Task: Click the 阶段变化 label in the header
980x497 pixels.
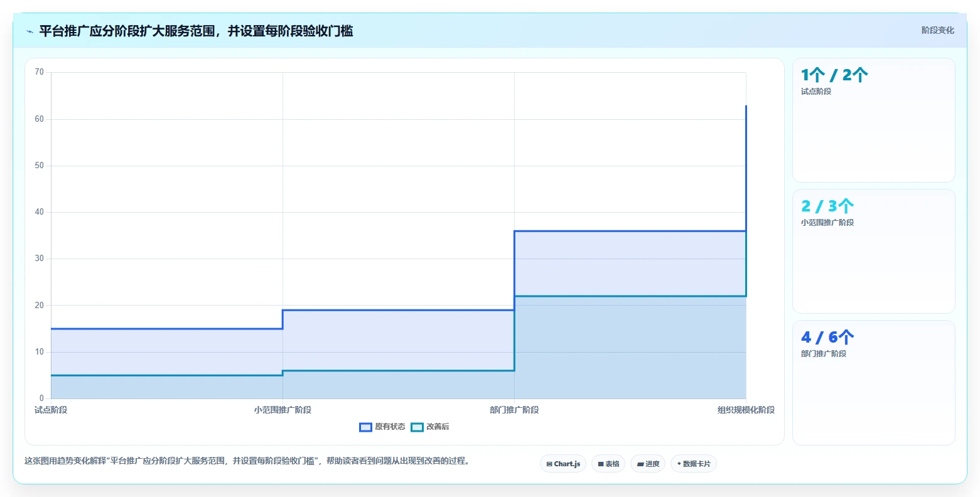Action: pyautogui.click(x=937, y=30)
